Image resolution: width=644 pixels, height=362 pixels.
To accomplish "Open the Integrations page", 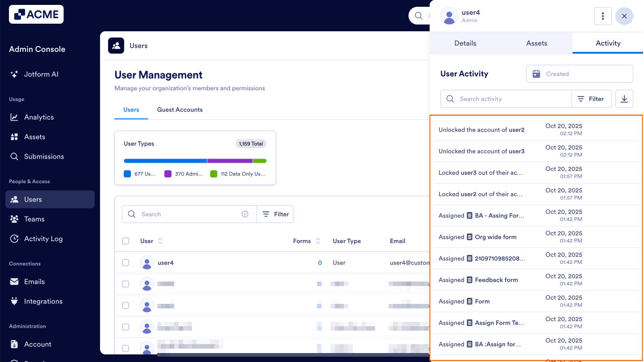I will coord(42,301).
